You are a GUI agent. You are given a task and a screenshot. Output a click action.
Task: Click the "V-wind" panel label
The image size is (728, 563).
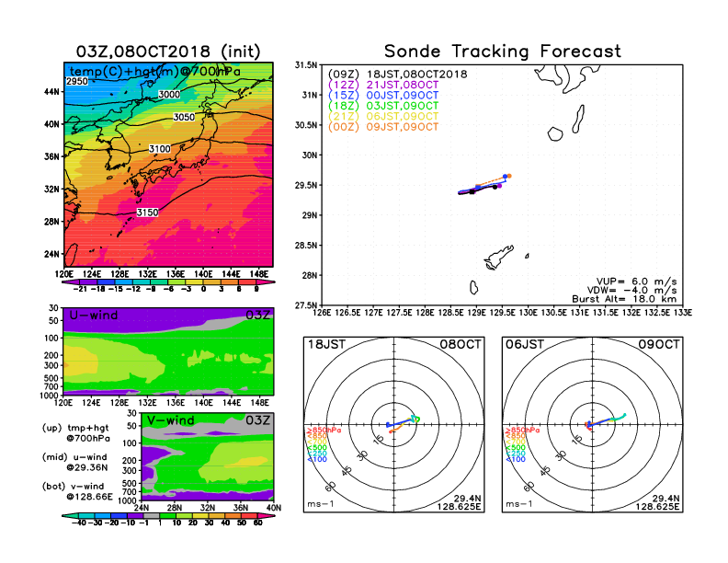coord(170,420)
